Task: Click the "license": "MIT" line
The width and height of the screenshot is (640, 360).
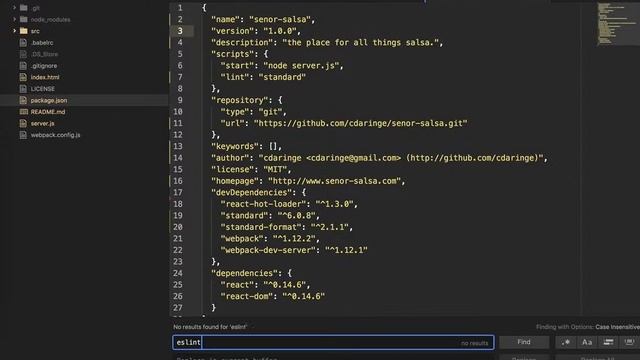Action: (251, 169)
